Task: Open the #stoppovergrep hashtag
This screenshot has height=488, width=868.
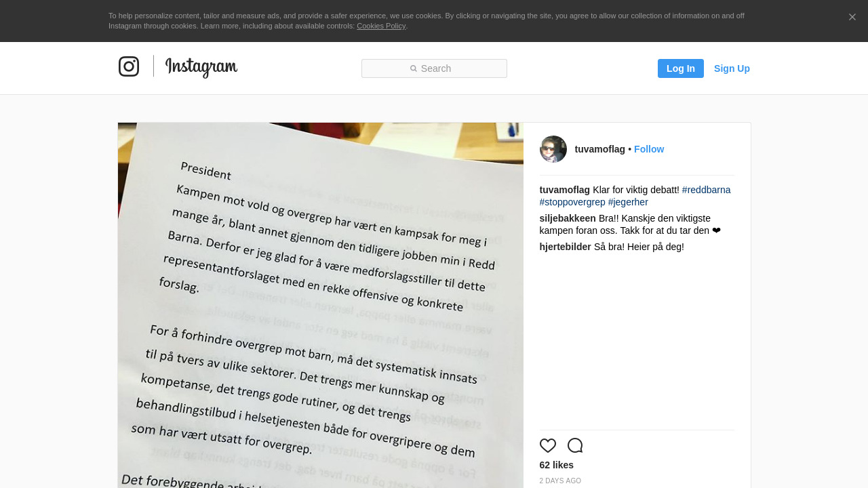Action: (x=572, y=202)
